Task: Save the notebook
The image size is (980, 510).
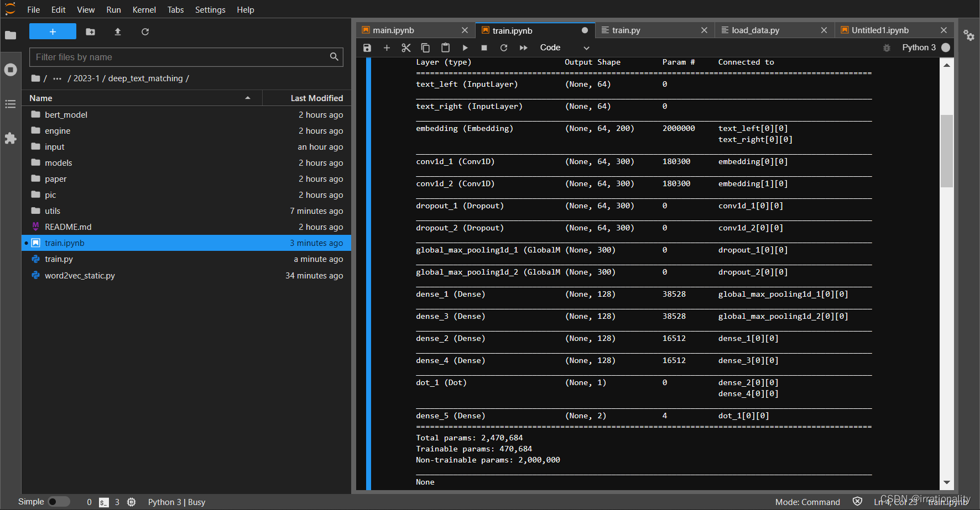Action: (x=367, y=48)
